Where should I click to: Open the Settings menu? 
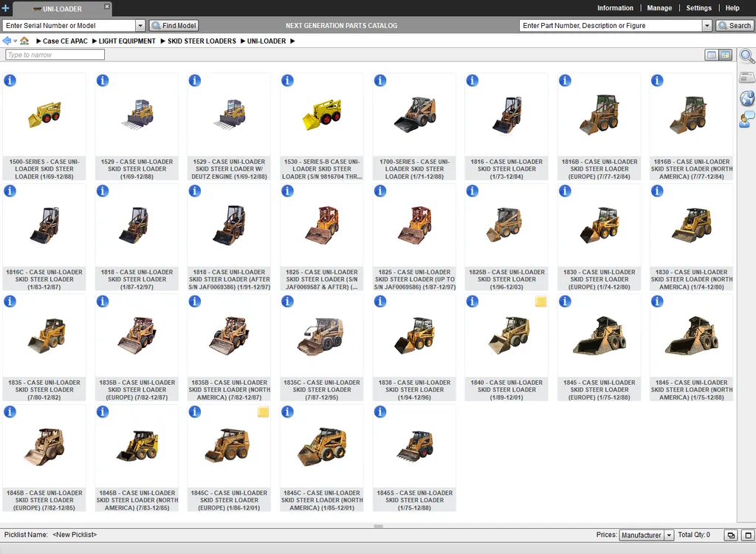point(698,8)
